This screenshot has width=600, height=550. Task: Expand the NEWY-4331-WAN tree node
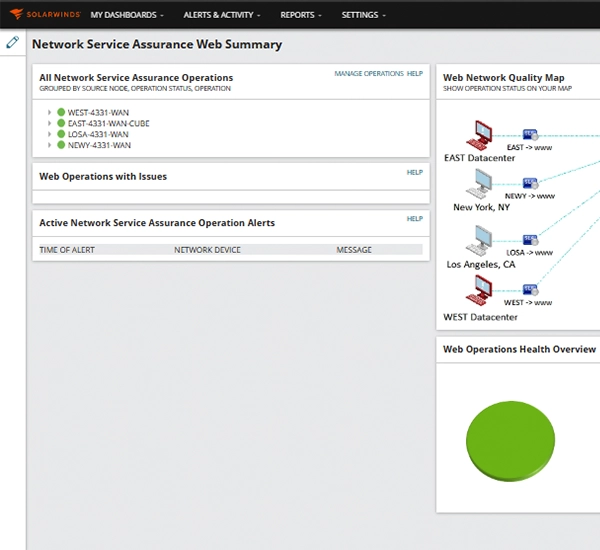[49, 145]
